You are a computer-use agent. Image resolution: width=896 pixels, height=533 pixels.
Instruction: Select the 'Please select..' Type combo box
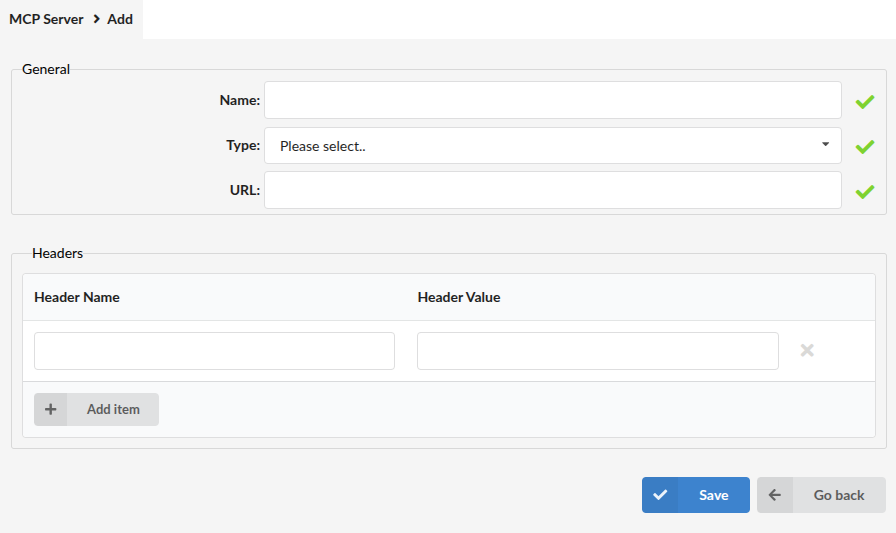click(553, 146)
